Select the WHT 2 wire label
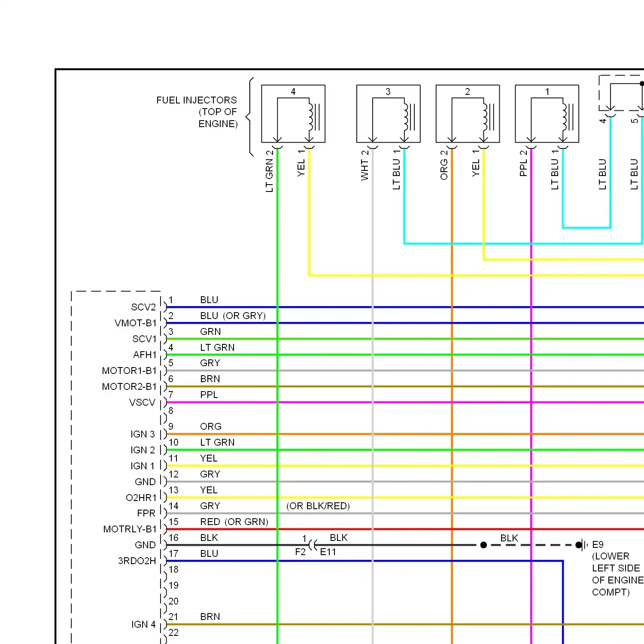 365,165
